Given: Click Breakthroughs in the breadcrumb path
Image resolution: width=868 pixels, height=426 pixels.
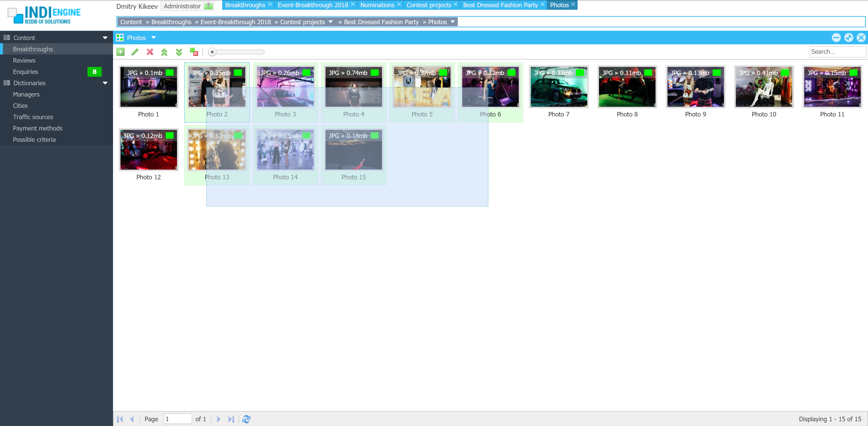Looking at the screenshot, I should click(171, 22).
